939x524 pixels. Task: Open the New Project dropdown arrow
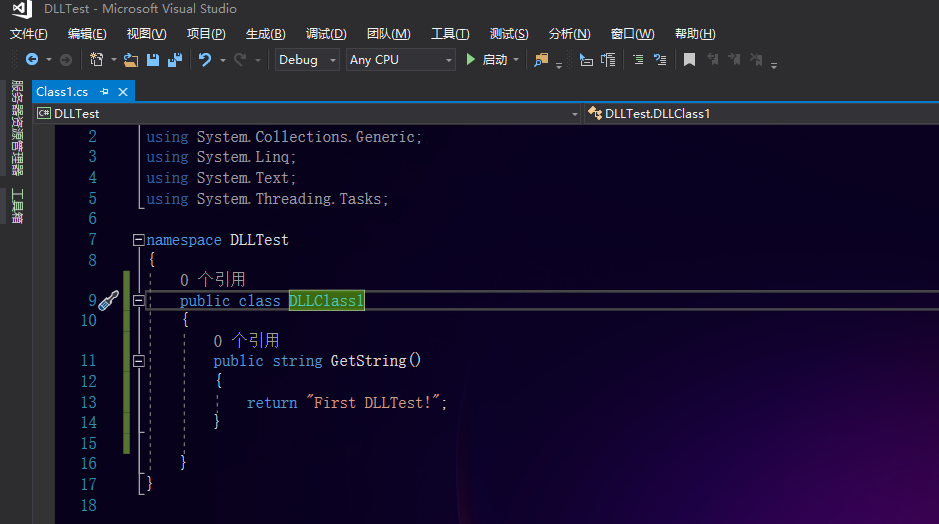pos(113,59)
